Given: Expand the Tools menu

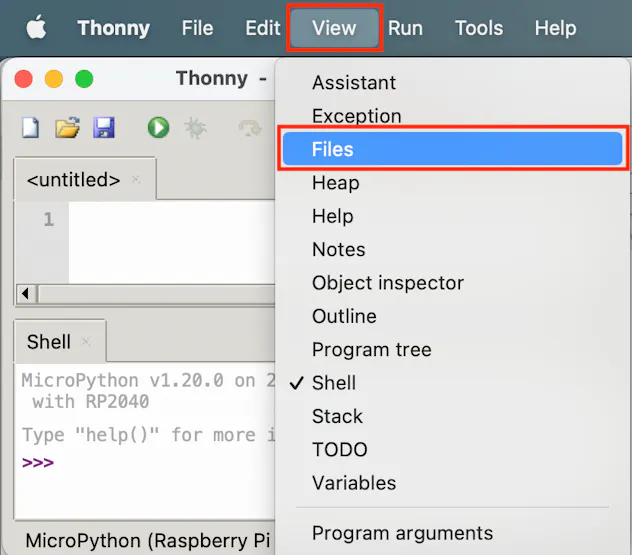Looking at the screenshot, I should [479, 28].
